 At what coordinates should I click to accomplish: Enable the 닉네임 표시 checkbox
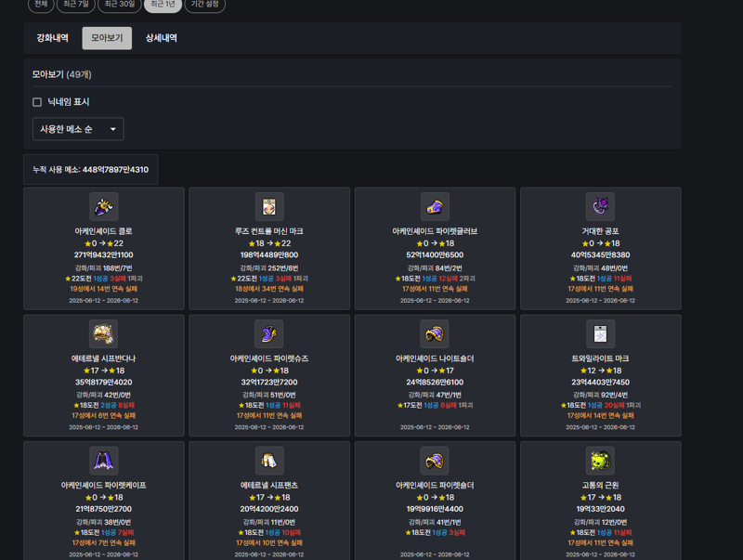pyautogui.click(x=37, y=102)
